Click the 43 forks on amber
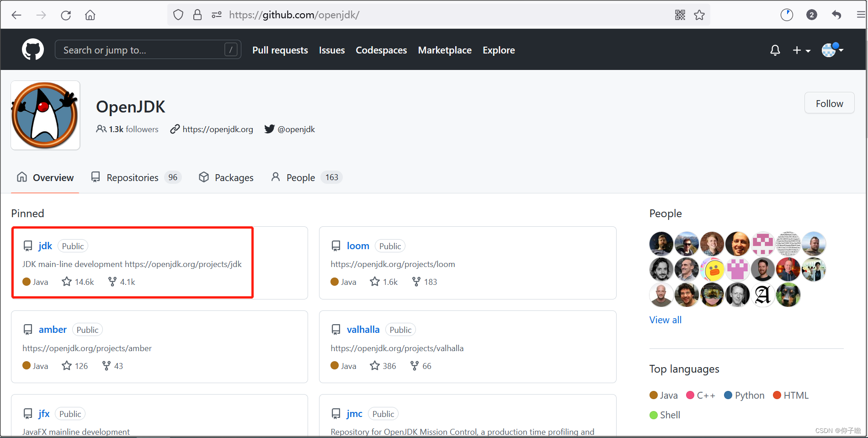868x438 pixels. pos(113,366)
